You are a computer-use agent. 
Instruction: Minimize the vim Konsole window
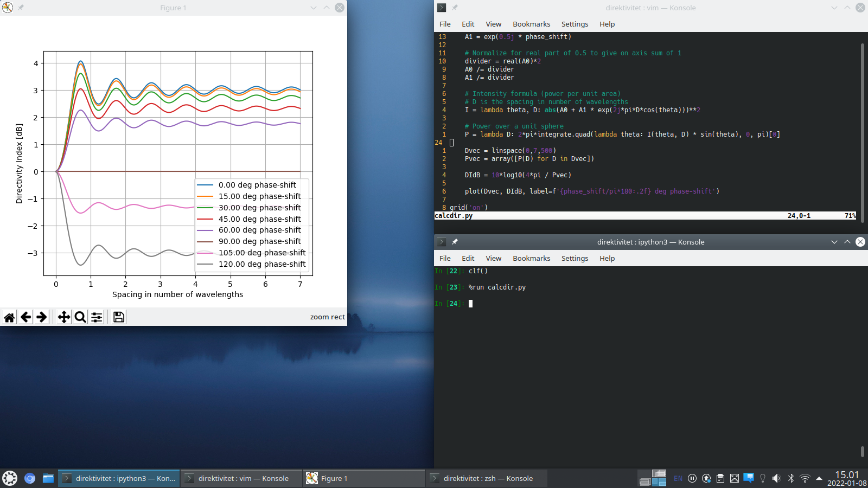[x=834, y=8]
